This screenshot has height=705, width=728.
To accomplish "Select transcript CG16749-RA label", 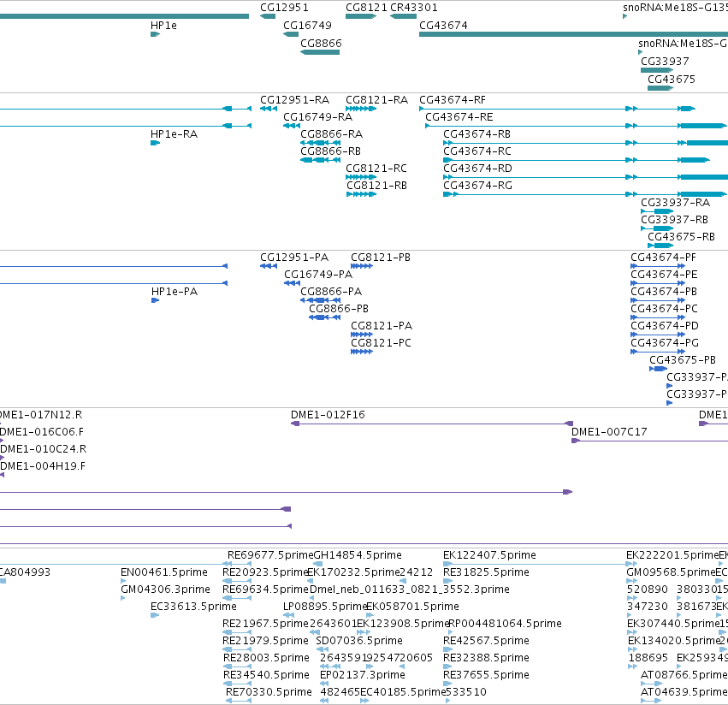I will coord(317,117).
